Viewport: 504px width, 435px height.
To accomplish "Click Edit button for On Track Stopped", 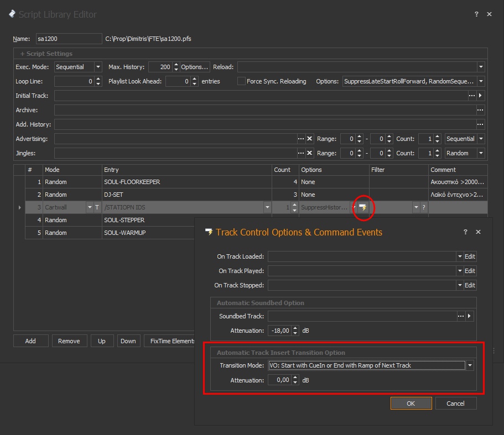I will pos(470,285).
